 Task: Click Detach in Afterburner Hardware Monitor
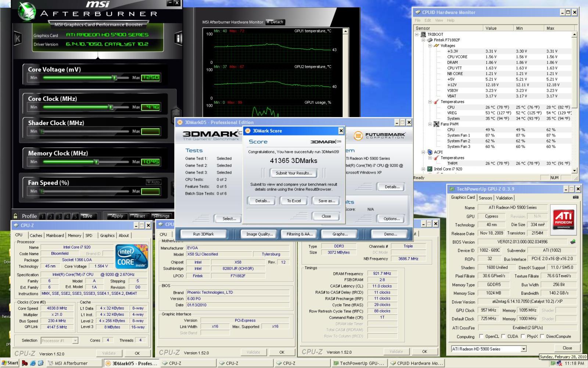pyautogui.click(x=275, y=22)
